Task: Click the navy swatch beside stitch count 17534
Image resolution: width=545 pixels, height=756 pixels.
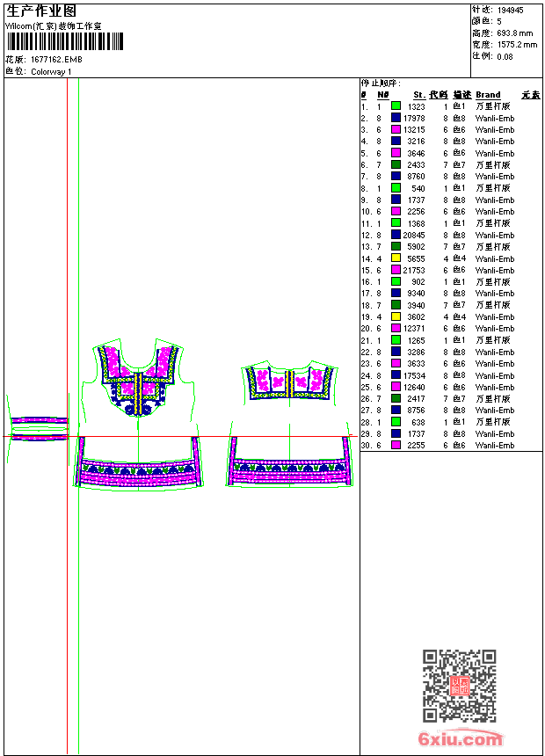Action: tap(396, 374)
